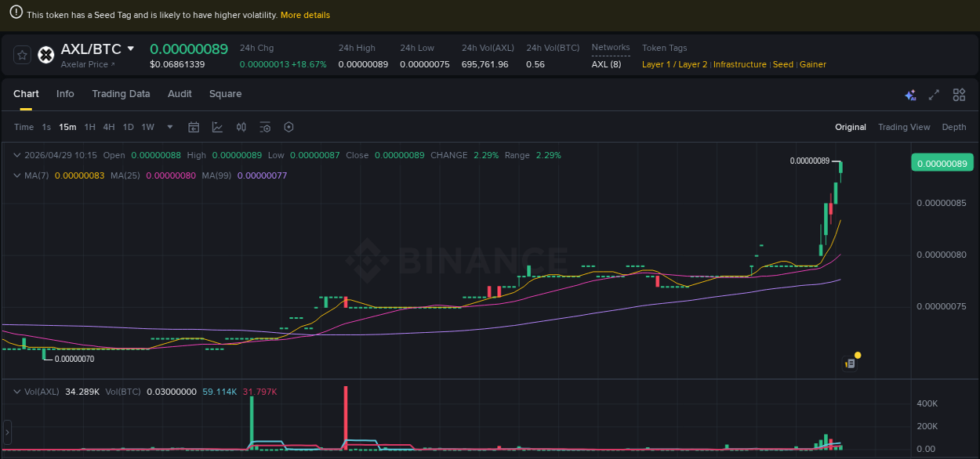Click the fullscreen expand arrows icon

pos(934,95)
